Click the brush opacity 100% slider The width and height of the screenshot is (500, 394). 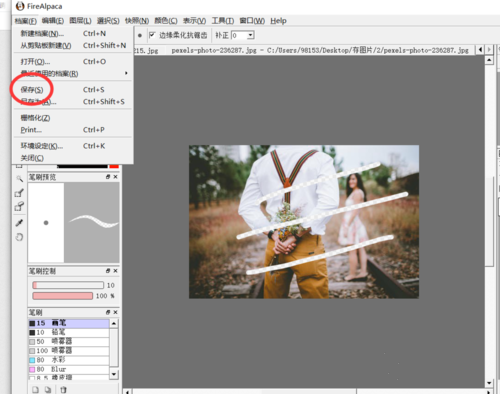coord(63,296)
